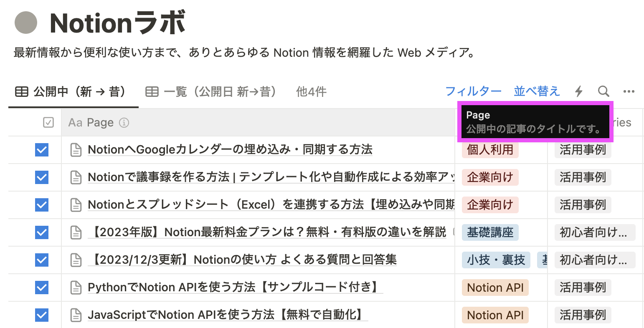
Task: Click the info icon beside Page header
Action: coord(124,123)
